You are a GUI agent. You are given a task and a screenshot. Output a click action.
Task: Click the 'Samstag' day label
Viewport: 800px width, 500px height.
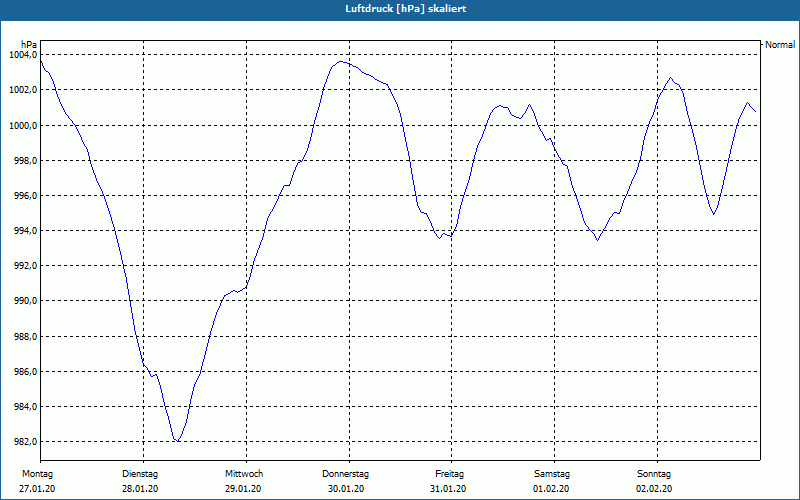pos(552,474)
